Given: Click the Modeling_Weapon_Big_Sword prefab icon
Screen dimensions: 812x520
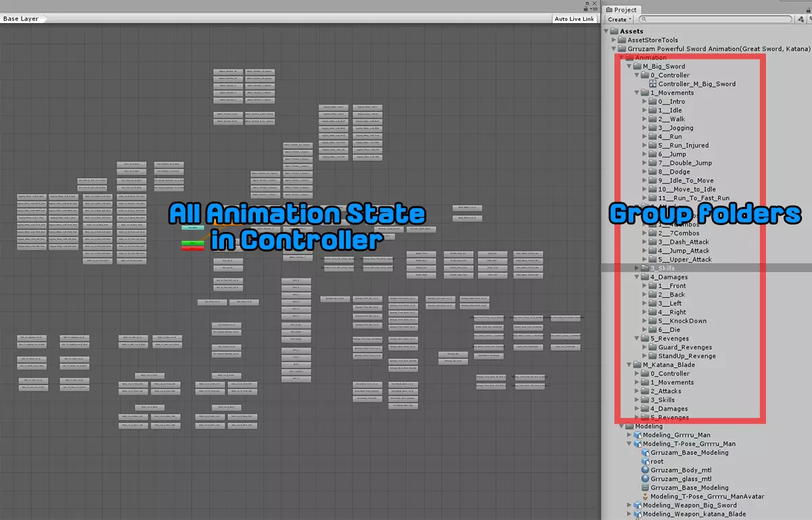Looking at the screenshot, I should (x=638, y=505).
